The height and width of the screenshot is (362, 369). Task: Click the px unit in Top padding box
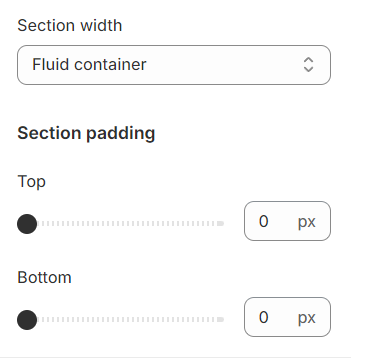click(307, 222)
